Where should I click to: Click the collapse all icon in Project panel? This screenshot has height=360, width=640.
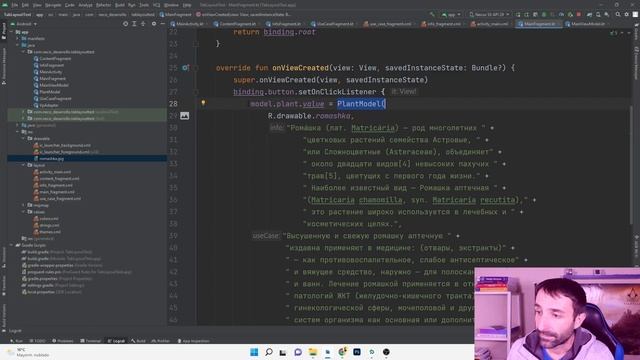coord(143,24)
